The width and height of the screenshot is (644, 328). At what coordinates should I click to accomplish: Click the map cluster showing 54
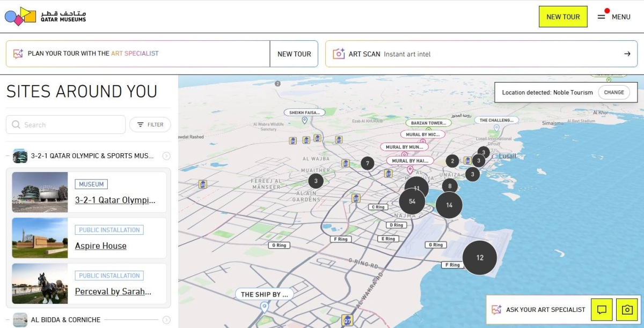[412, 202]
